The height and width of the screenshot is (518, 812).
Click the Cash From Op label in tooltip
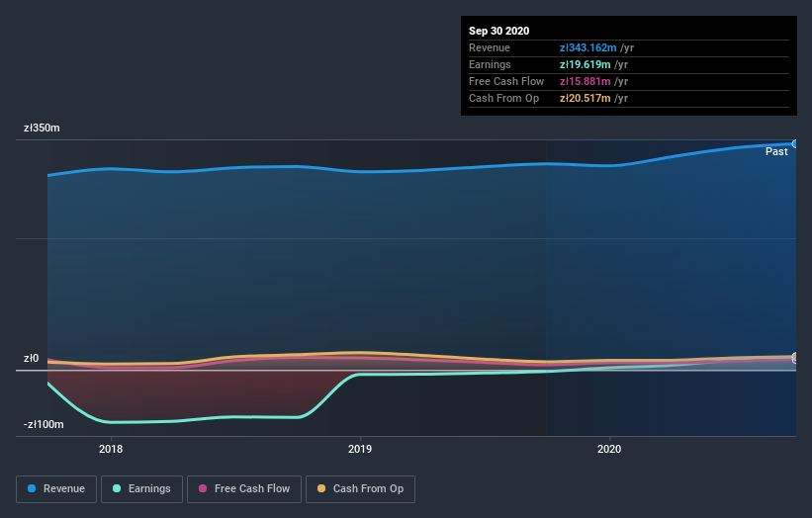click(503, 98)
